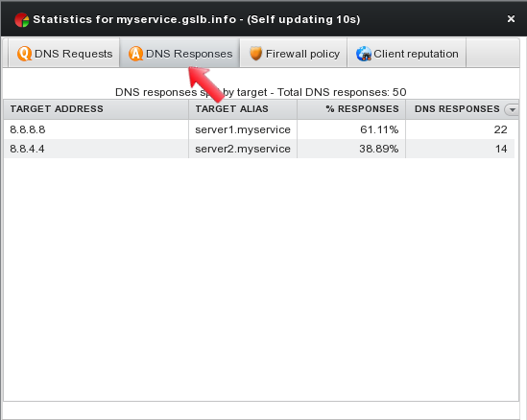This screenshot has height=420, width=527.
Task: Click the orange A DNS Responses icon
Action: click(135, 54)
